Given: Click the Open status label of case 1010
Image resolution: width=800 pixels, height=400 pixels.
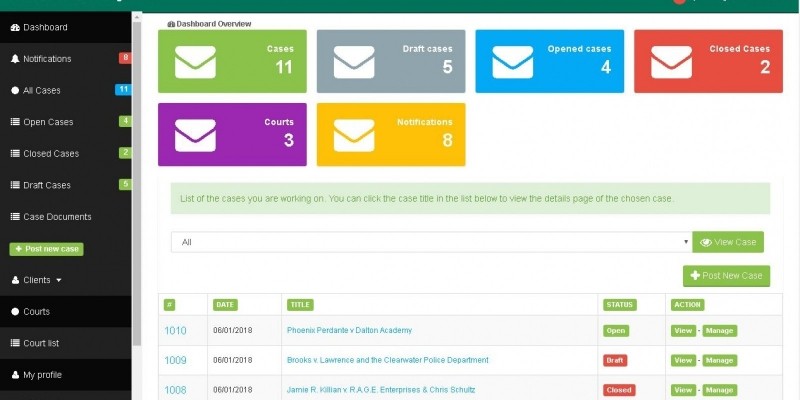Looking at the screenshot, I should [616, 331].
